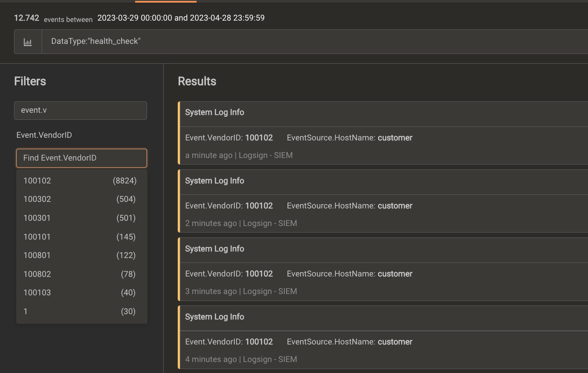Click the event.v filter search box

point(80,111)
